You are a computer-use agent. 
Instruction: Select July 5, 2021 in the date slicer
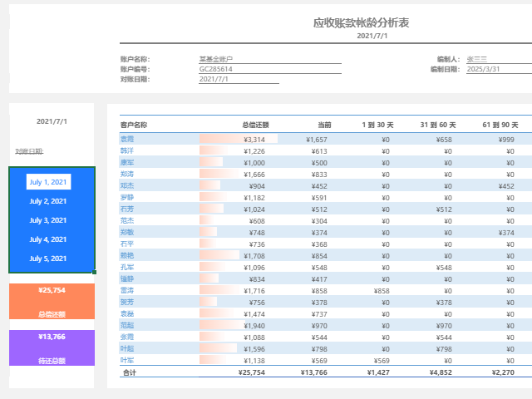48,259
